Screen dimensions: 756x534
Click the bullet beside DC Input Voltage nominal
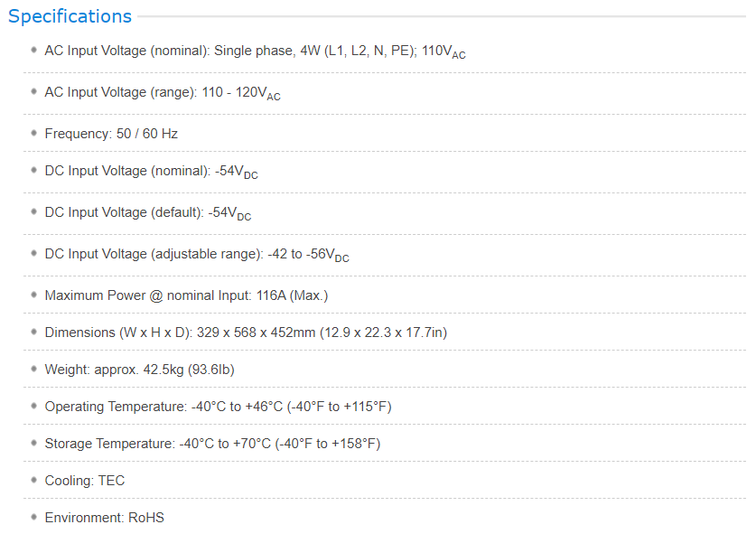pyautogui.click(x=33, y=170)
